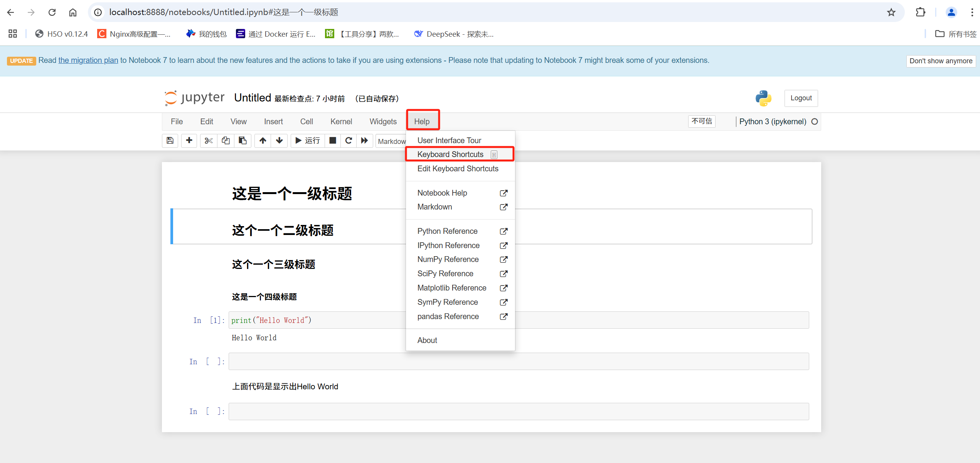The width and height of the screenshot is (980, 463).
Task: Interrupt the kernel with the stop icon
Action: 333,140
